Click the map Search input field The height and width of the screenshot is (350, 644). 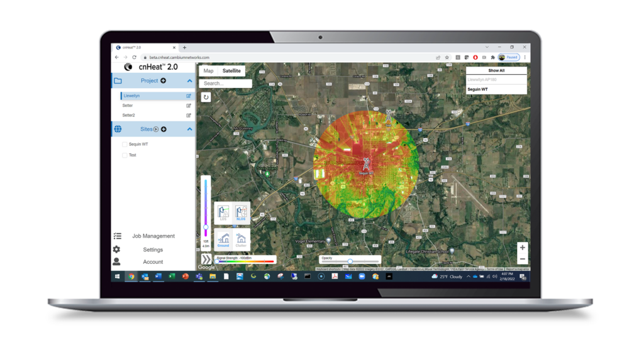pos(226,83)
